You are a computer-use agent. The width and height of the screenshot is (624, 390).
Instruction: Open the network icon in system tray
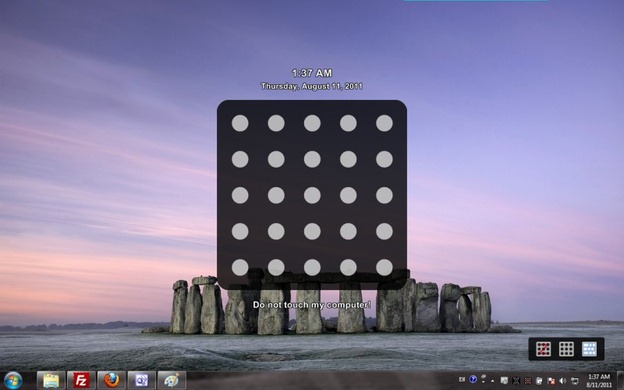pos(575,381)
